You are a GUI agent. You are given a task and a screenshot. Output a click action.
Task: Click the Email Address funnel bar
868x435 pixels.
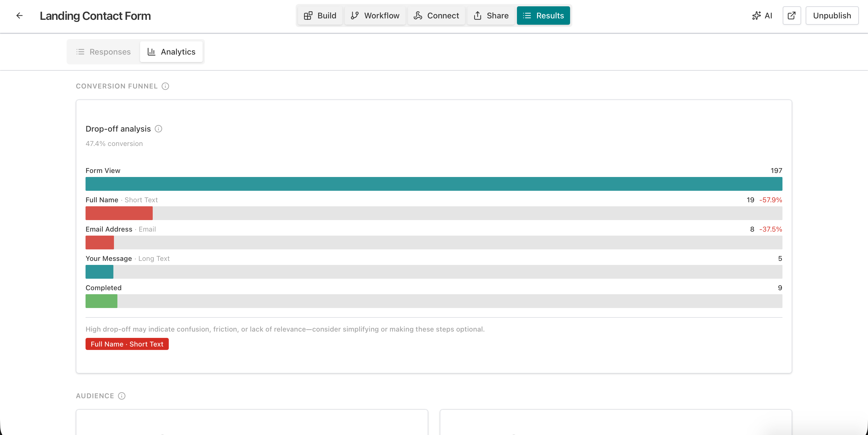[x=100, y=242]
